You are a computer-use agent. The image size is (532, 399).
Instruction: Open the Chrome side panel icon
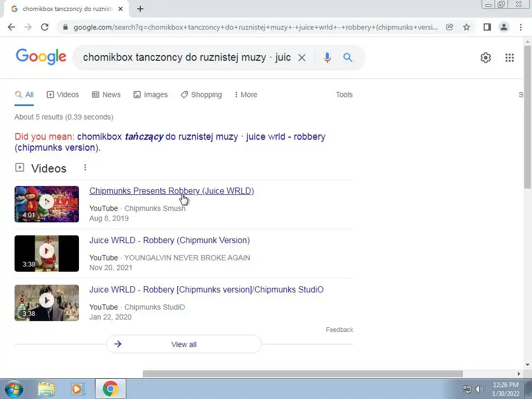tap(487, 27)
